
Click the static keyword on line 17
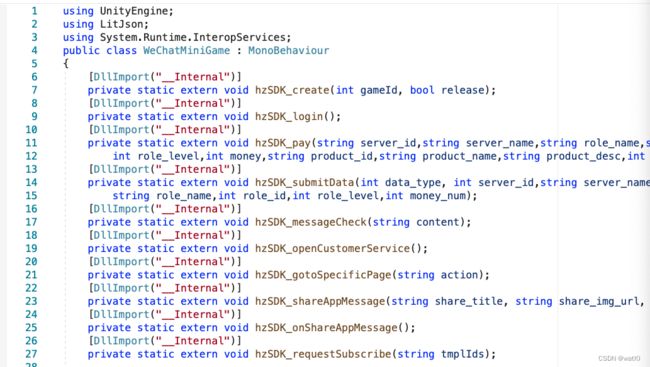[x=155, y=222]
